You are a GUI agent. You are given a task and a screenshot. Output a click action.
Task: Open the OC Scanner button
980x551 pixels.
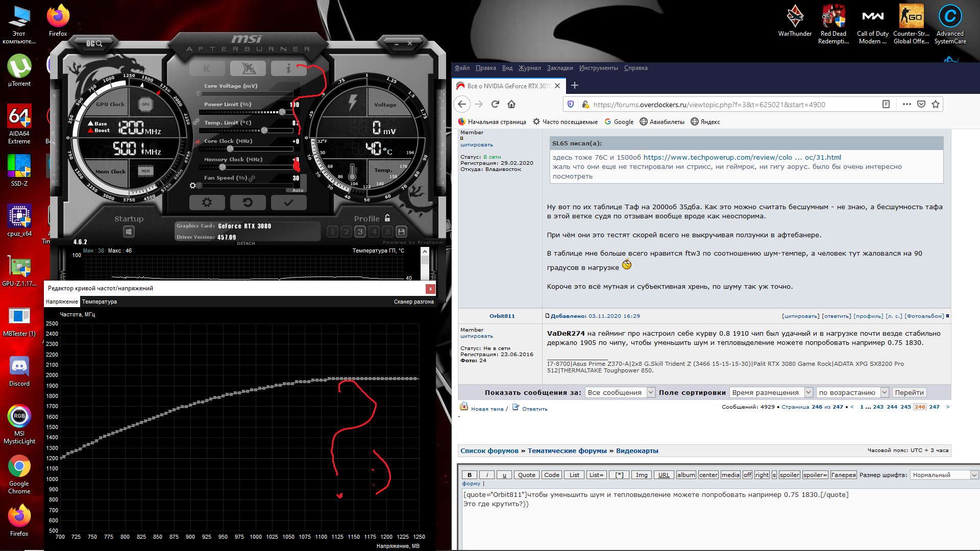coord(94,44)
